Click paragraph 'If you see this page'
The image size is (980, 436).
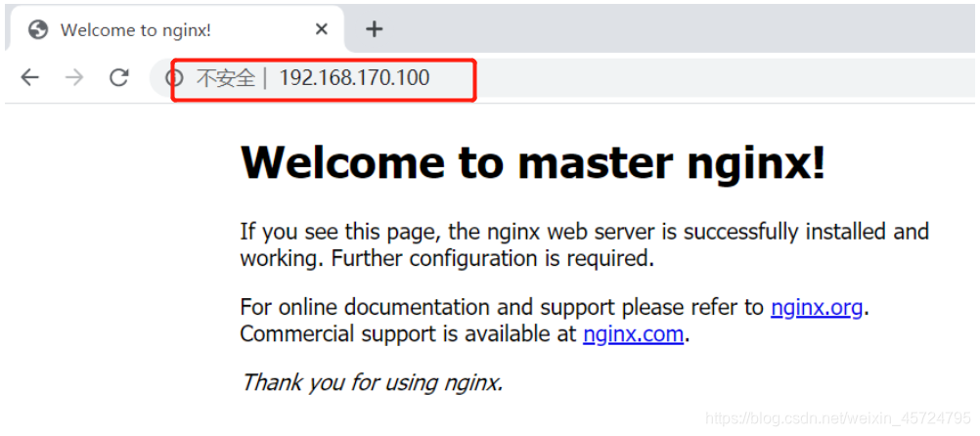tap(584, 244)
